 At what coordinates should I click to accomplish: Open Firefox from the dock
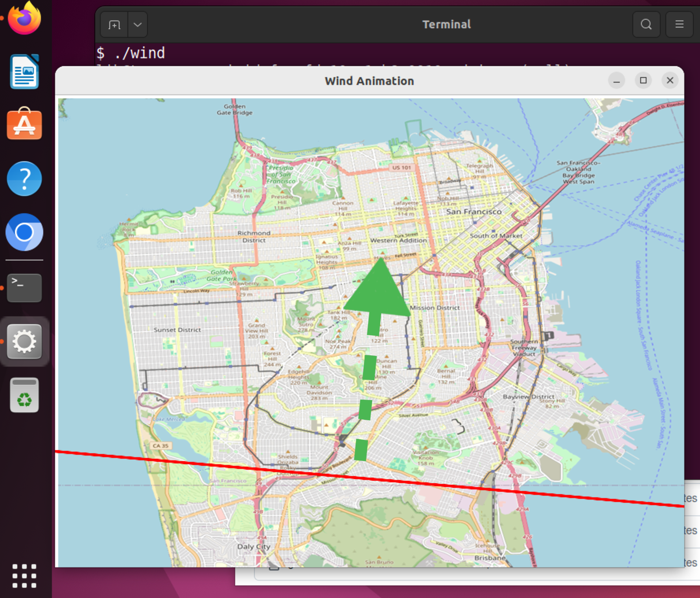24,19
